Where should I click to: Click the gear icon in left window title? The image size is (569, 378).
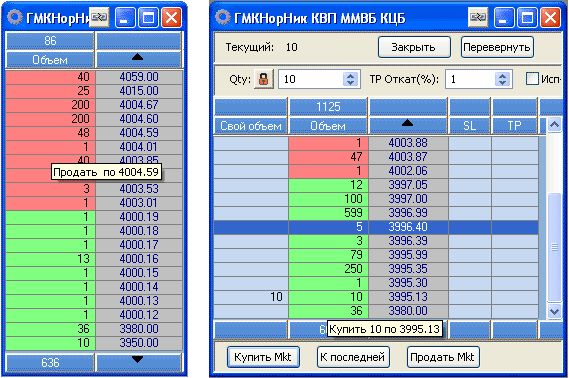(x=15, y=17)
